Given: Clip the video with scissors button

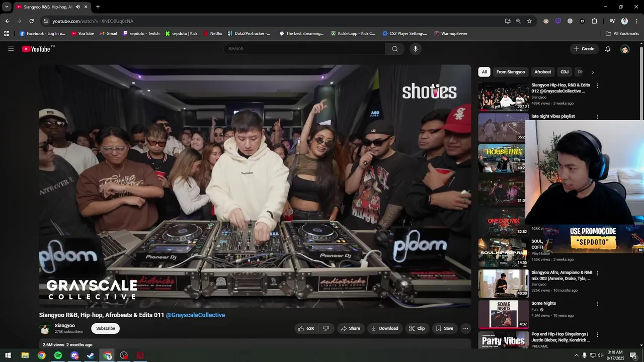Looking at the screenshot, I should 417,328.
